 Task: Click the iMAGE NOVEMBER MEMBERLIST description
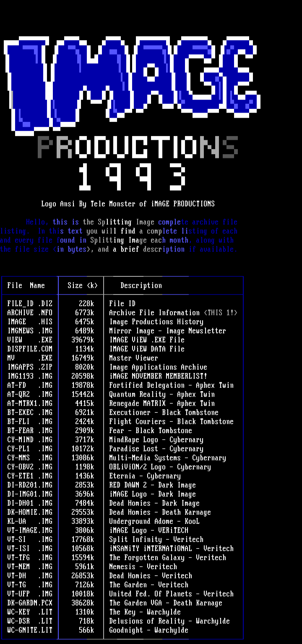pyautogui.click(x=158, y=376)
